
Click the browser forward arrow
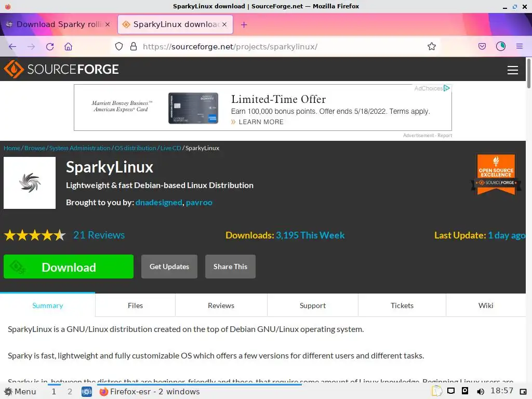pyautogui.click(x=31, y=46)
